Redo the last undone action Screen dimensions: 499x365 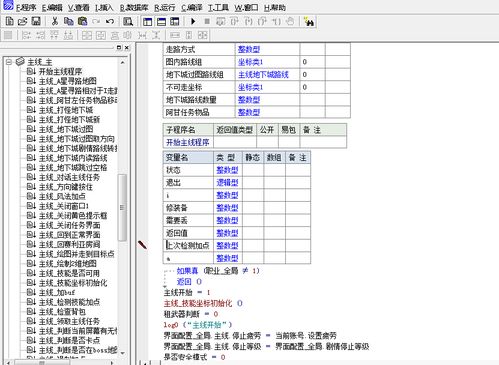click(96, 22)
